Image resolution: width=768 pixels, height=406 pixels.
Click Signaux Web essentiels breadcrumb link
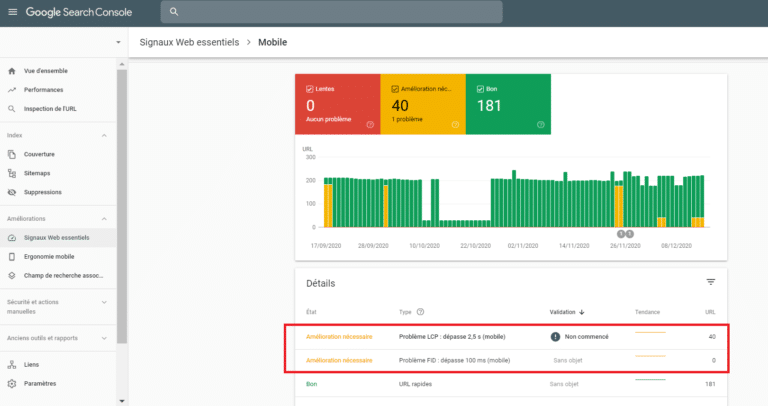[187, 42]
